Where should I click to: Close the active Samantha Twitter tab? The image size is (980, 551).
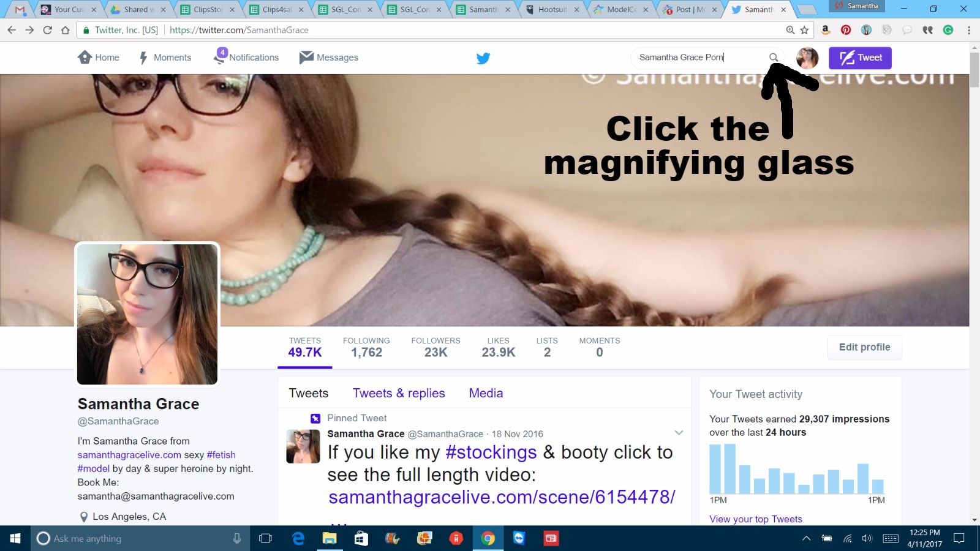[783, 10]
